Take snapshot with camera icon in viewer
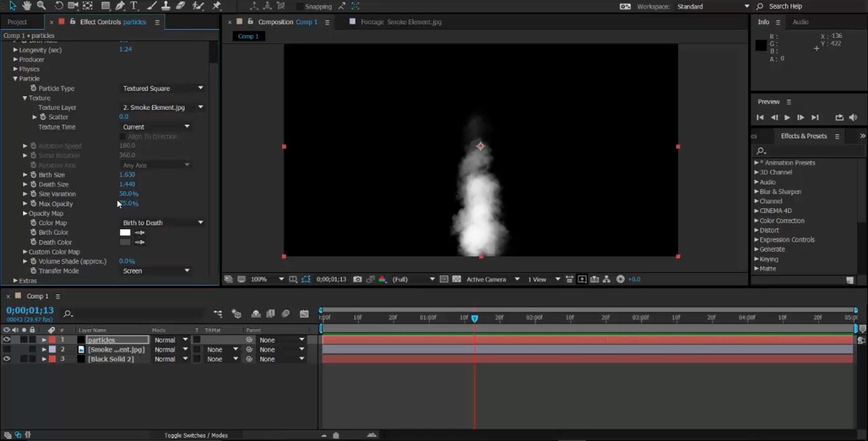868x441 pixels. tap(357, 279)
